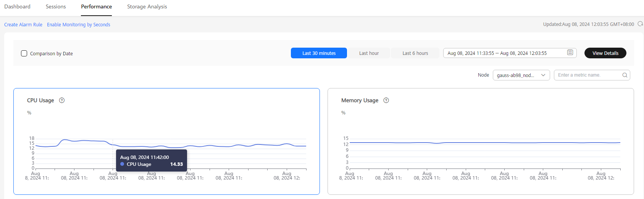This screenshot has width=644, height=199.
Task: Tick the Comparison by Date checkbox
Action: [x=24, y=53]
